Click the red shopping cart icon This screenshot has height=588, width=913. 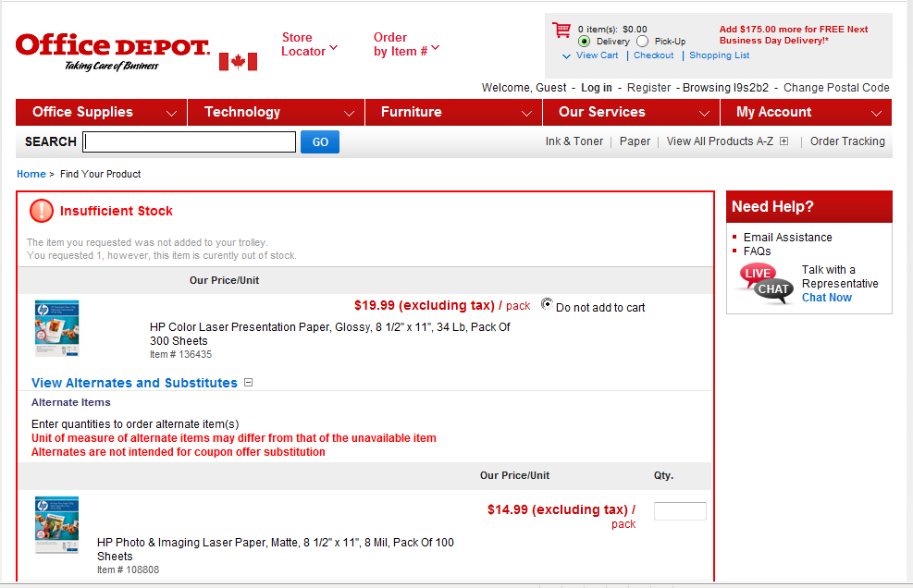(x=561, y=30)
